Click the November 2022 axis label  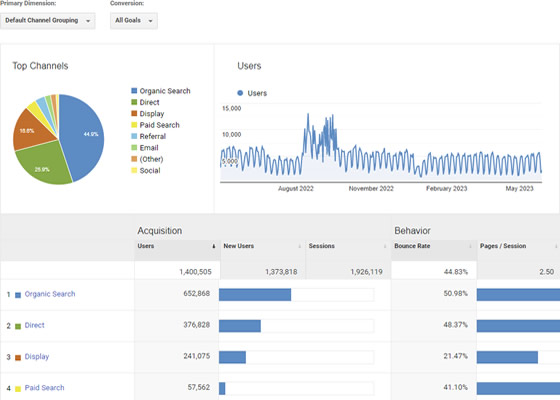(371, 189)
